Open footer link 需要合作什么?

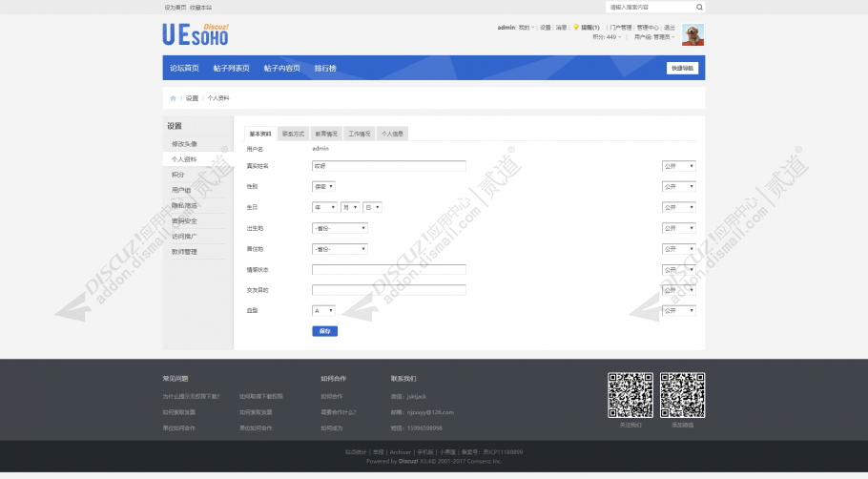pyautogui.click(x=339, y=412)
